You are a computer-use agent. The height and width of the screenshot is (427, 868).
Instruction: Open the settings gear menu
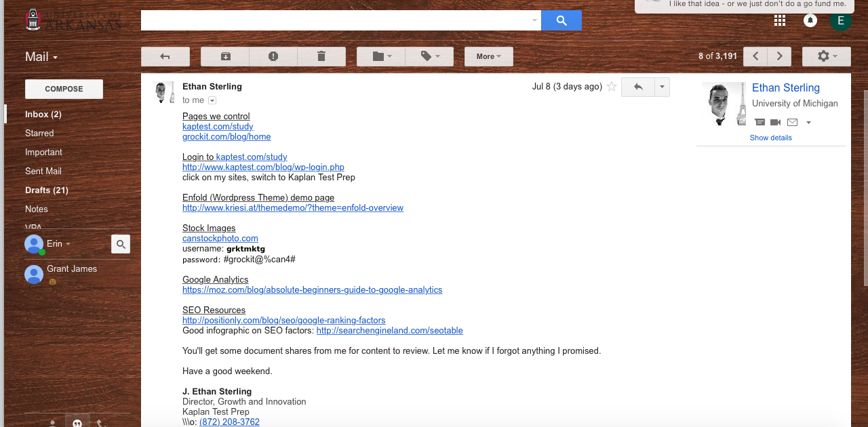827,56
